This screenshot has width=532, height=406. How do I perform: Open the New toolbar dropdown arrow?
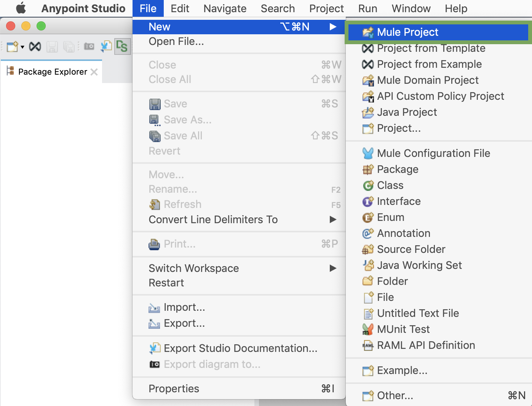pos(22,47)
